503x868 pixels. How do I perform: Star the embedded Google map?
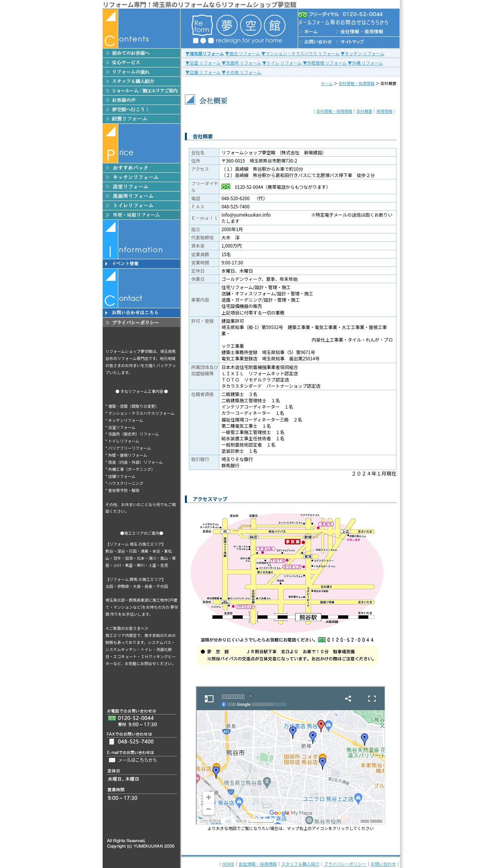coord(251,696)
